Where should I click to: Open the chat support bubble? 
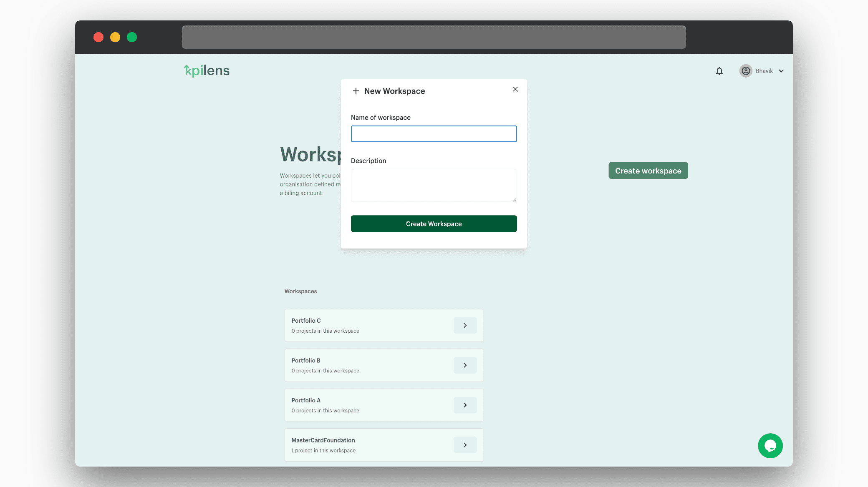click(x=770, y=446)
